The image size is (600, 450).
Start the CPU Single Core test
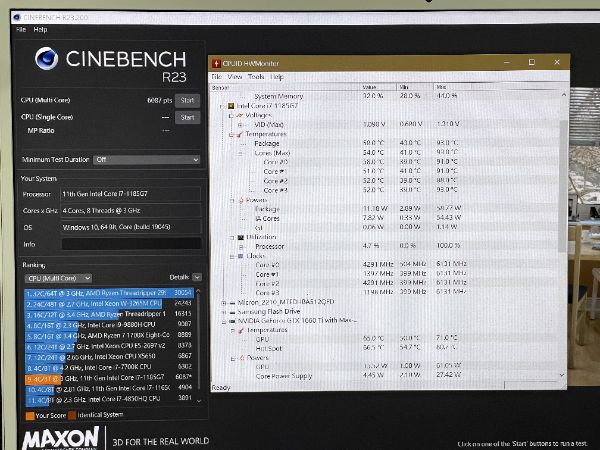tap(187, 117)
